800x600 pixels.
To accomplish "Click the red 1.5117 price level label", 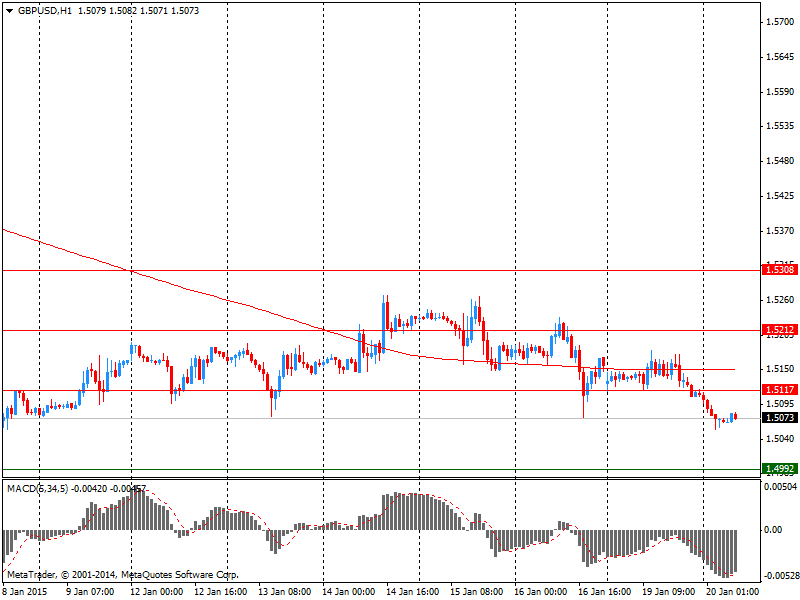I will pos(779,390).
